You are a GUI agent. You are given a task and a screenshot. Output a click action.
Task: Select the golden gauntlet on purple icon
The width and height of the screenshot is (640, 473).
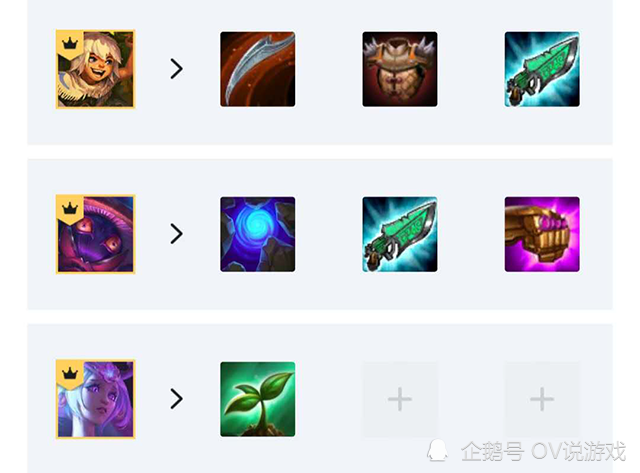[x=542, y=234]
